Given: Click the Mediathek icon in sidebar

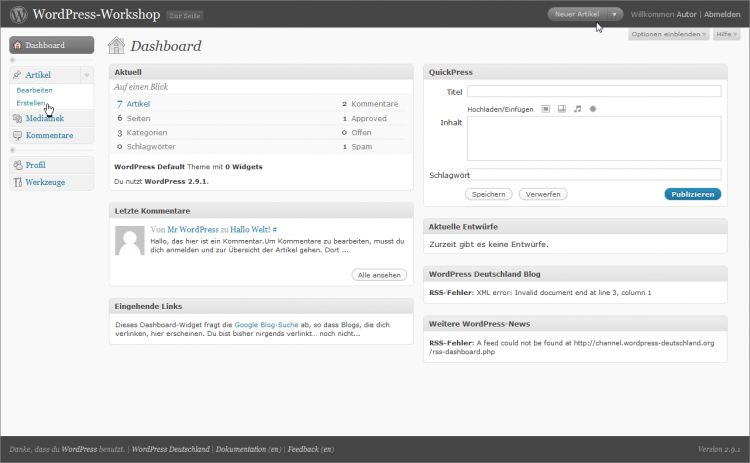Looking at the screenshot, I should pos(18,118).
